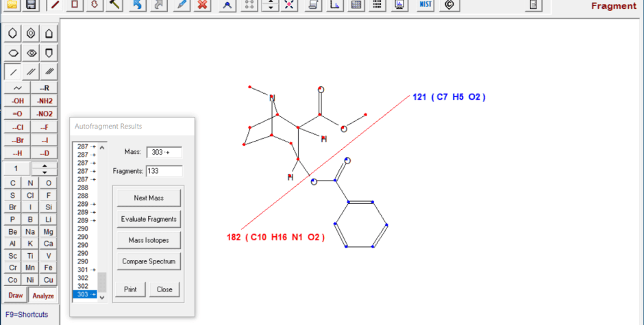Viewport: 644px width, 325px height.
Task: Click the up/down arrows toolbar button
Action: pyautogui.click(x=270, y=5)
